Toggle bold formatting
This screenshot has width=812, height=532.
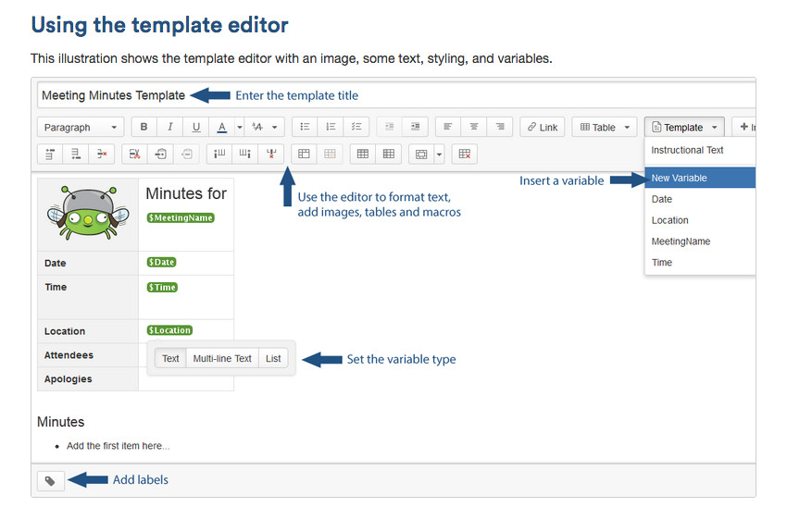tap(144, 127)
